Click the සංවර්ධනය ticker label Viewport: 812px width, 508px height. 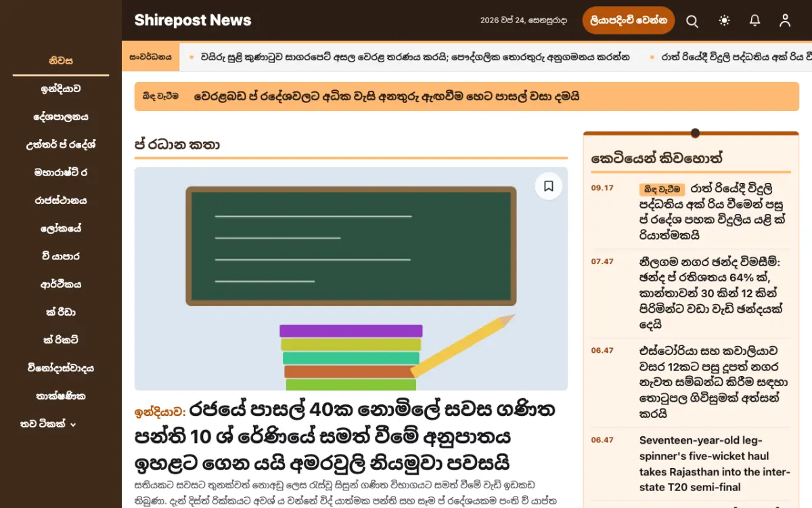click(150, 57)
